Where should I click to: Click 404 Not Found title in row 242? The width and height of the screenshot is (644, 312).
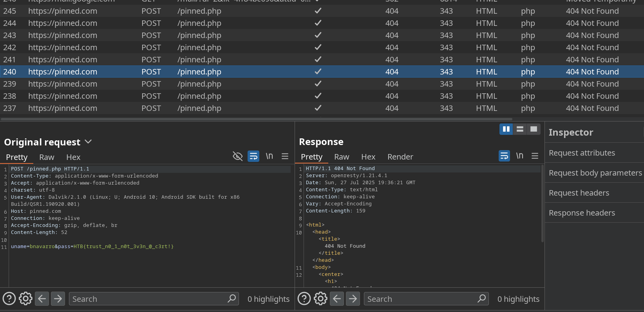(592, 47)
